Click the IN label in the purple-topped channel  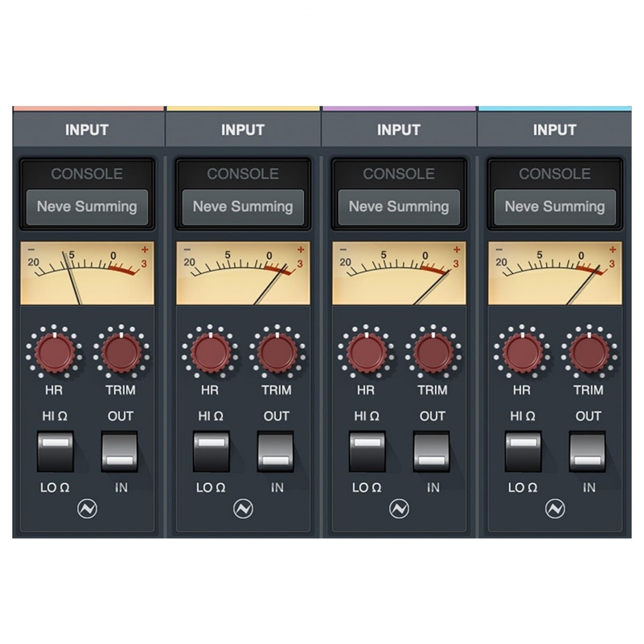pos(433,488)
